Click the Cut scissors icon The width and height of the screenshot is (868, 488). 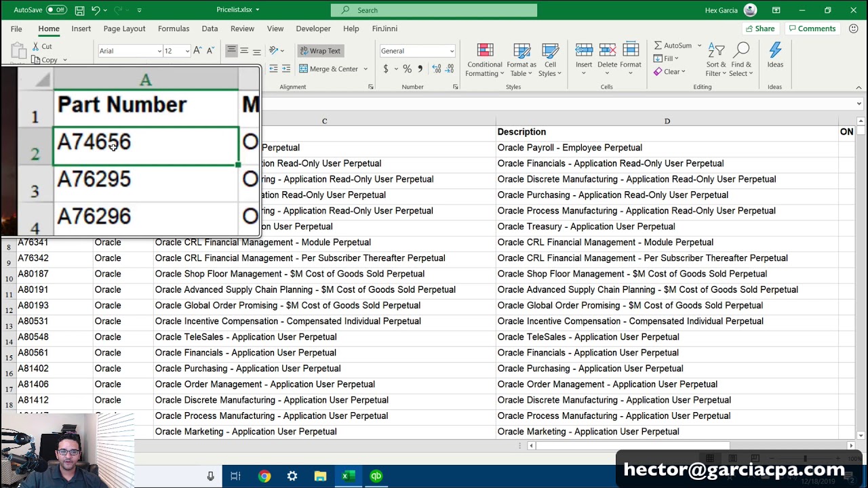click(36, 46)
